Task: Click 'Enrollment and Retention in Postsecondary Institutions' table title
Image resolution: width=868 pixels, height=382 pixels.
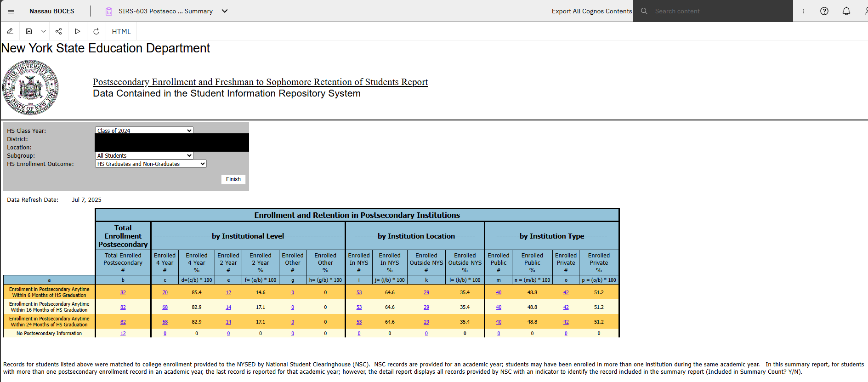Action: click(357, 215)
